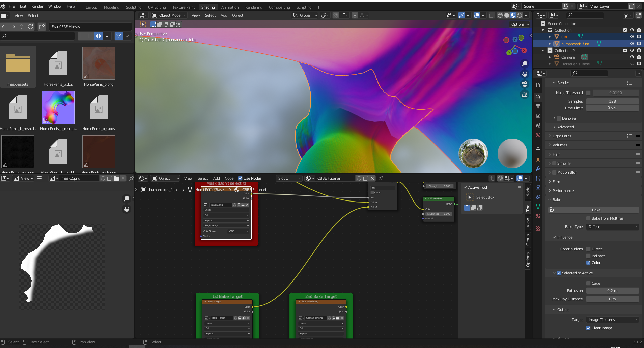The image size is (644, 348).
Task: Open the Render menu
Action: 37,6
